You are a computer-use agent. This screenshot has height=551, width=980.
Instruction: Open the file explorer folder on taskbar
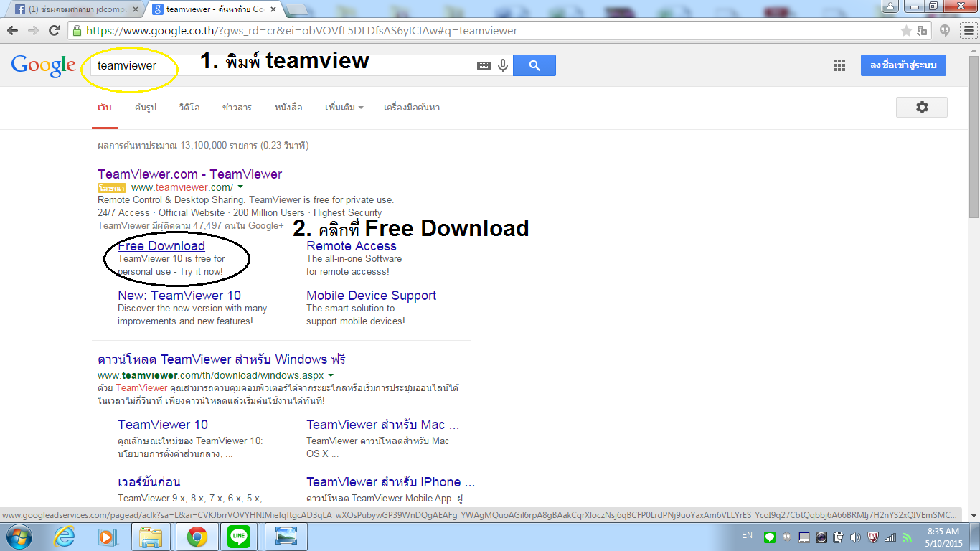[151, 537]
